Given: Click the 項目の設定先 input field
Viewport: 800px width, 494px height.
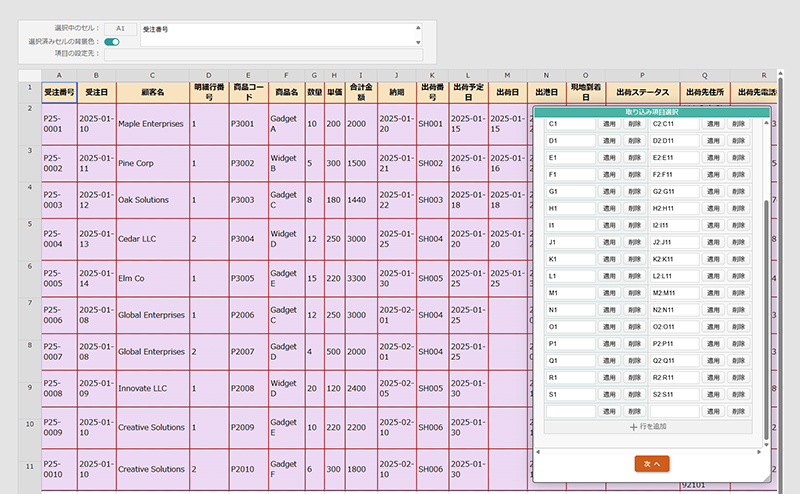Looking at the screenshot, I should (x=264, y=54).
